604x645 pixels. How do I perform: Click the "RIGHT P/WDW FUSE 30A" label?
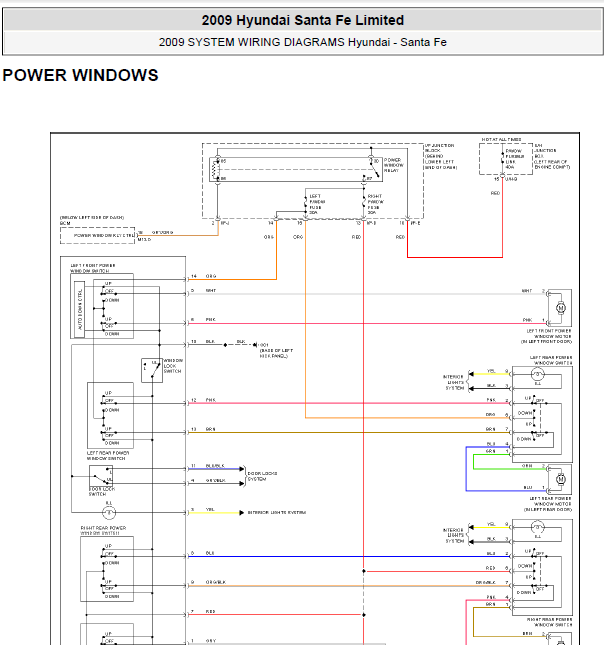[x=375, y=204]
